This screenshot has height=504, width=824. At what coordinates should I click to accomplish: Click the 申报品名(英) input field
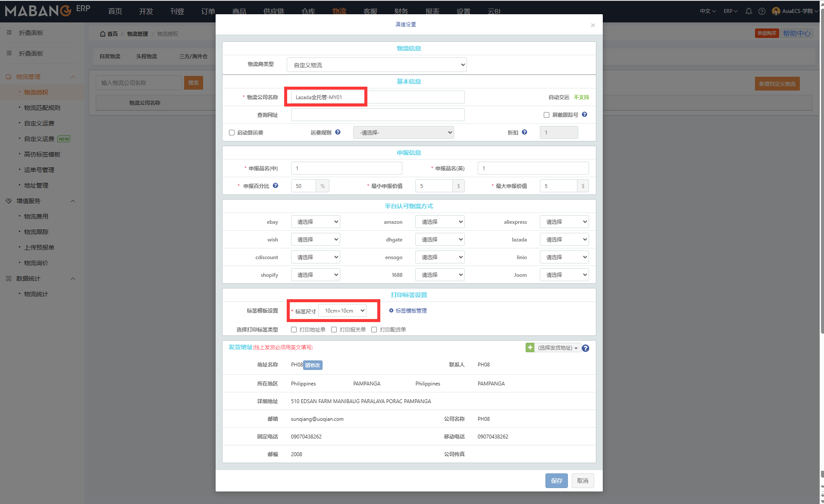coord(533,168)
